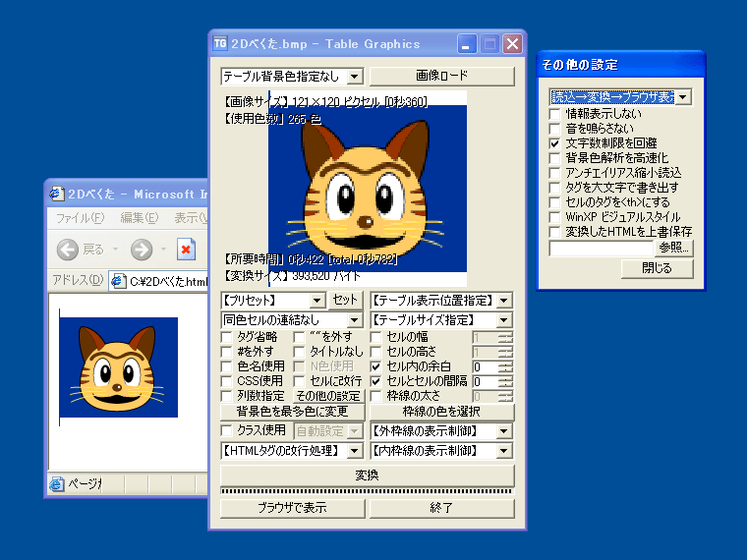Click the conversion progress bar
Image resolution: width=747 pixels, height=560 pixels.
[x=368, y=491]
